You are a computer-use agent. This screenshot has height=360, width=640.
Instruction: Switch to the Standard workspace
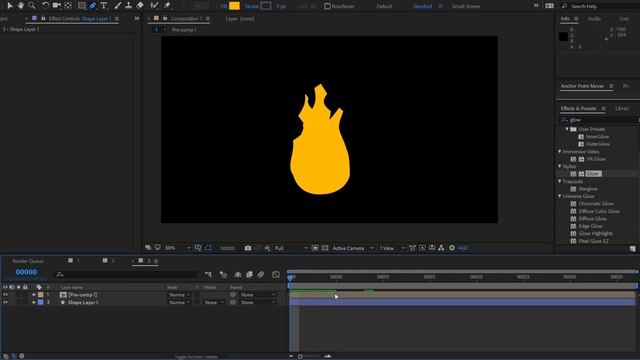422,6
